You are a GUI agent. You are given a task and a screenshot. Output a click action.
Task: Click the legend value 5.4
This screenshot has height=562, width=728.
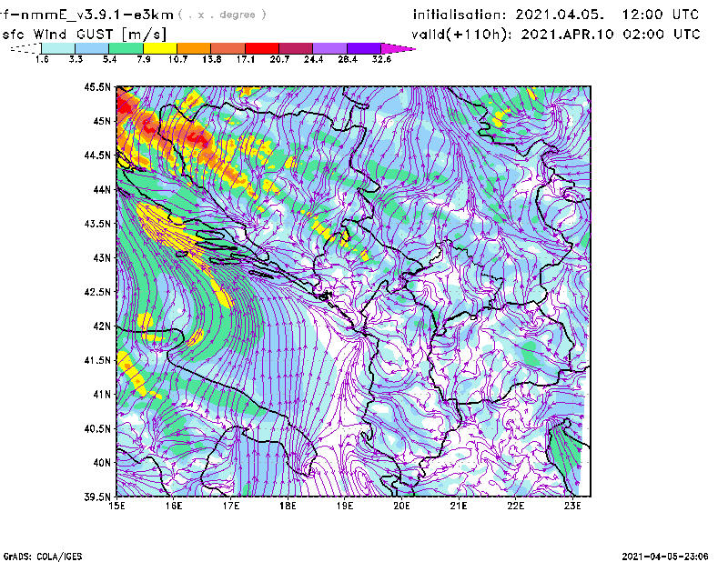click(x=109, y=59)
